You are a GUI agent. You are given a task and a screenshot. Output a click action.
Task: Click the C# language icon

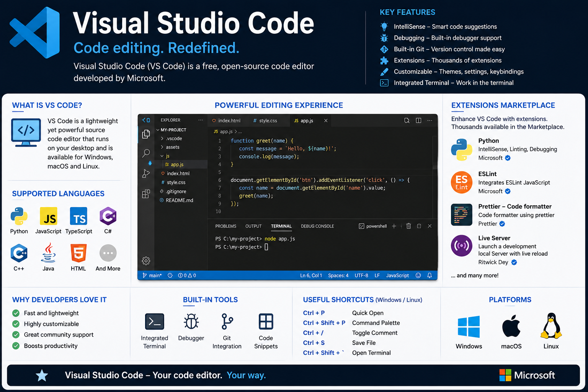pos(108,216)
